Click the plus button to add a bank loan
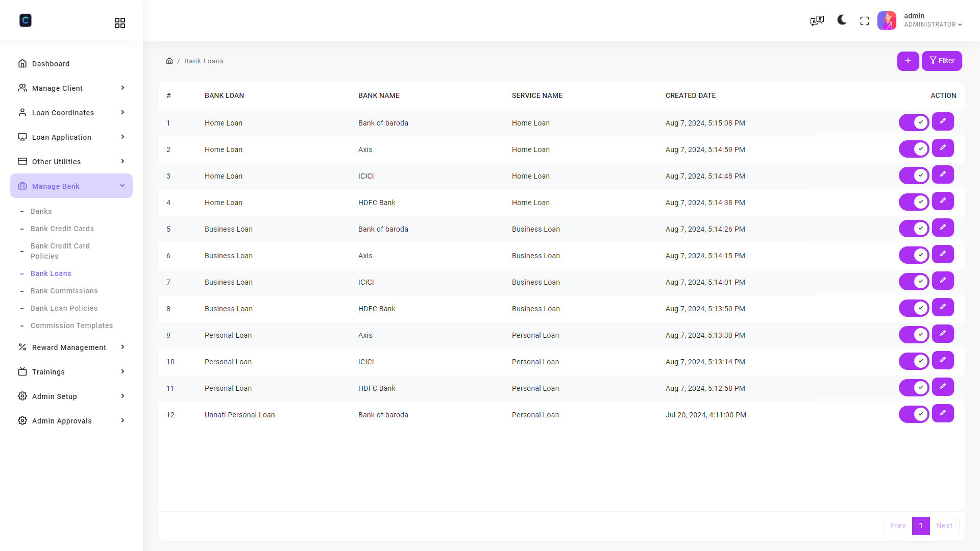Screen dimensions: 980x551 click(908, 61)
